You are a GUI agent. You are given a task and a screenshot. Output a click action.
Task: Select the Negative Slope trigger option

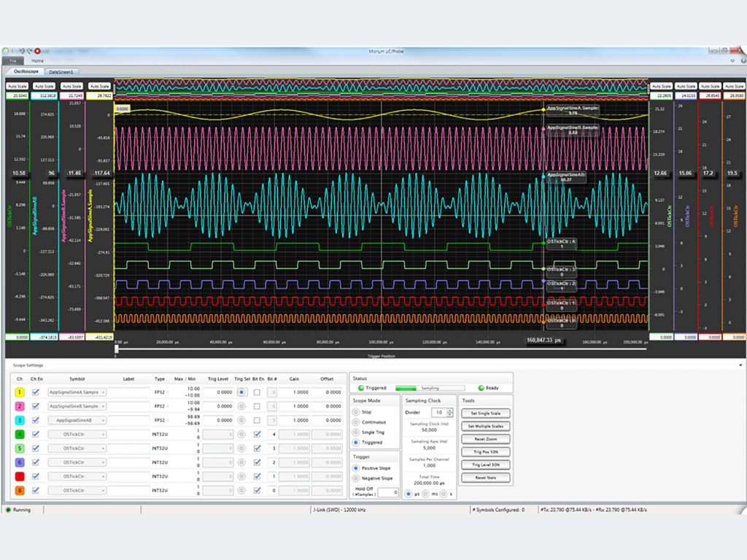[356, 478]
